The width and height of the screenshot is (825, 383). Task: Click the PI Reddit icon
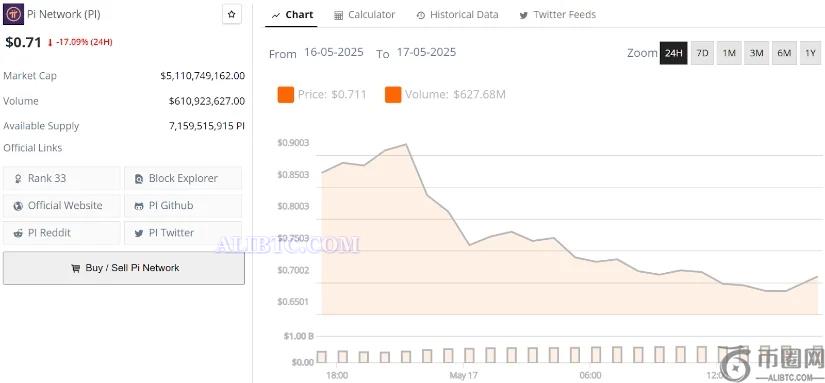point(18,233)
